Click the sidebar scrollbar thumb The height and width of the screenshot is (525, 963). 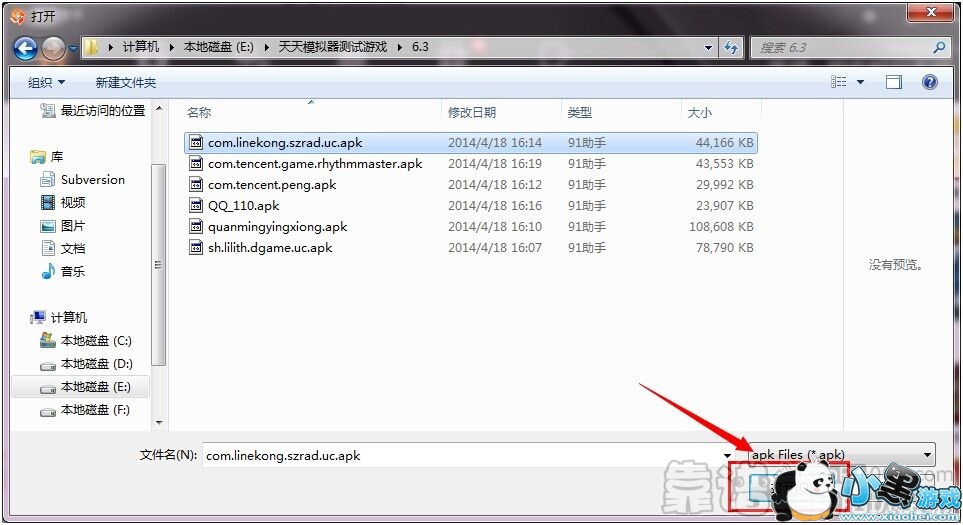(158, 264)
